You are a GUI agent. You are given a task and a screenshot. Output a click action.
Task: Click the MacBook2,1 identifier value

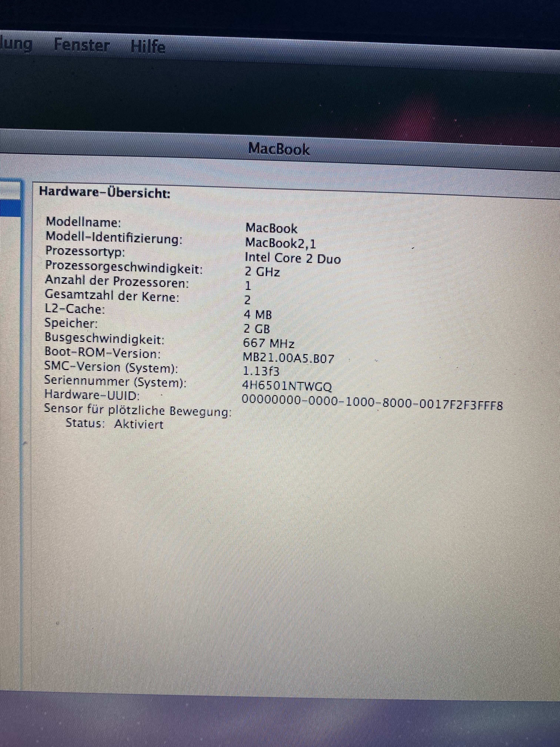(x=281, y=243)
